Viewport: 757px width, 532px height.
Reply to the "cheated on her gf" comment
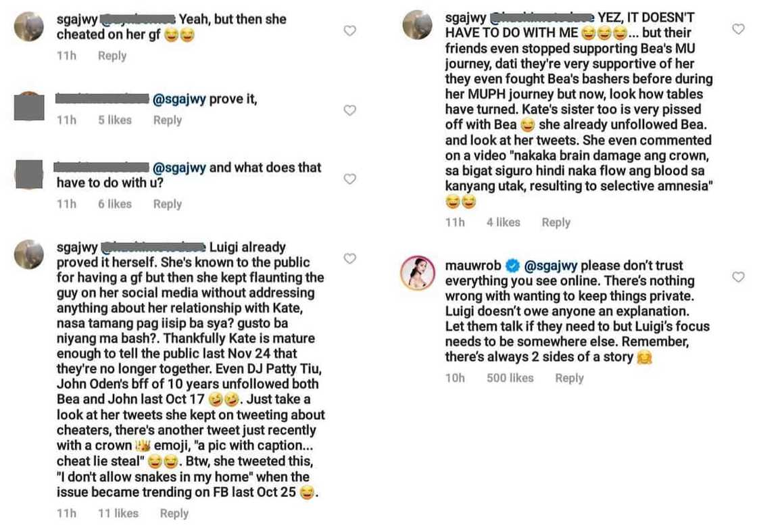tap(112, 55)
